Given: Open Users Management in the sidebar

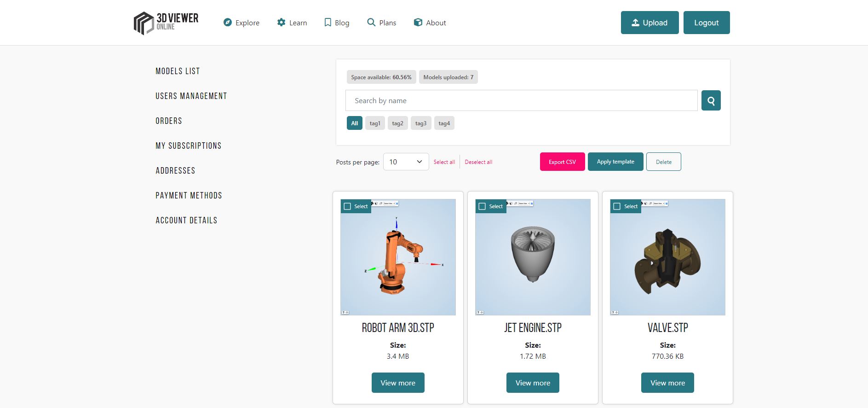Looking at the screenshot, I should (x=191, y=96).
